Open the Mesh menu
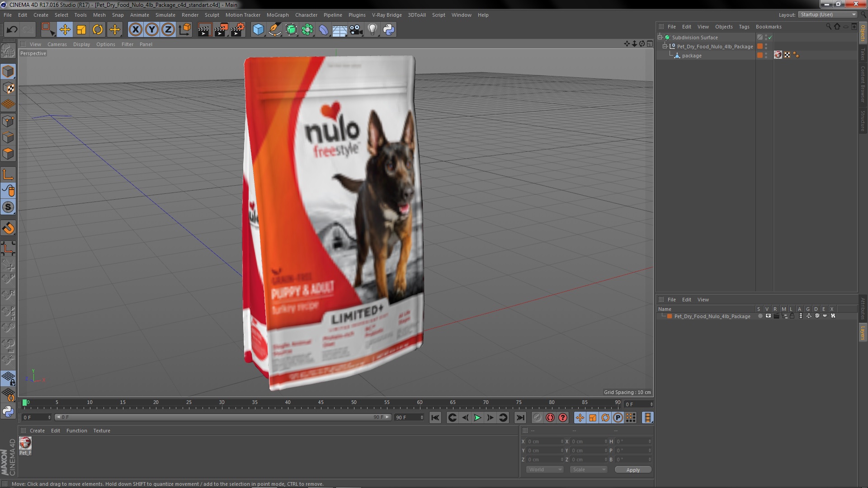 (x=99, y=15)
